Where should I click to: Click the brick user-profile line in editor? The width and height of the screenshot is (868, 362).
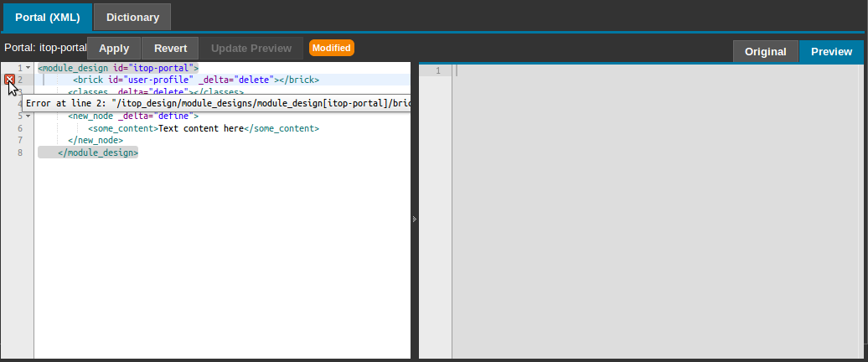coord(195,80)
